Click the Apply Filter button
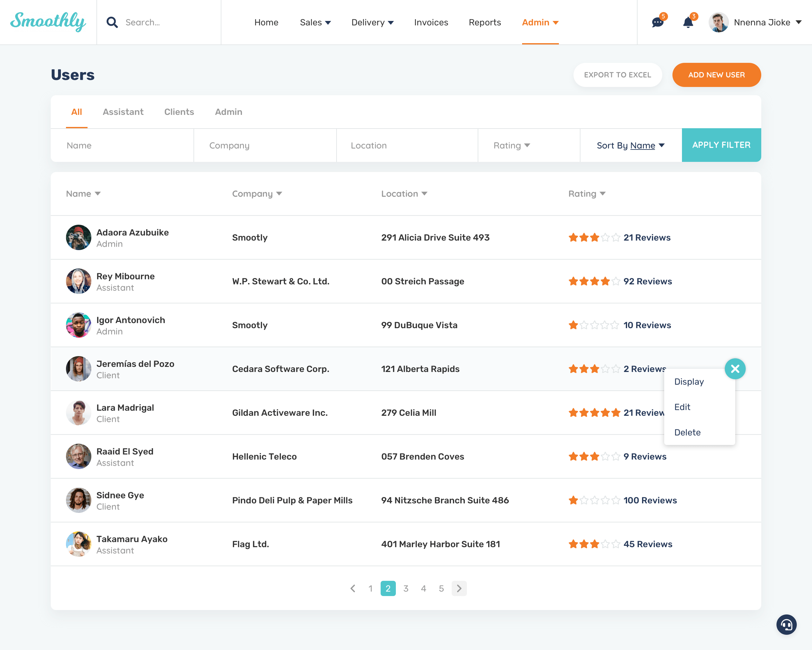The width and height of the screenshot is (812, 650). point(721,145)
